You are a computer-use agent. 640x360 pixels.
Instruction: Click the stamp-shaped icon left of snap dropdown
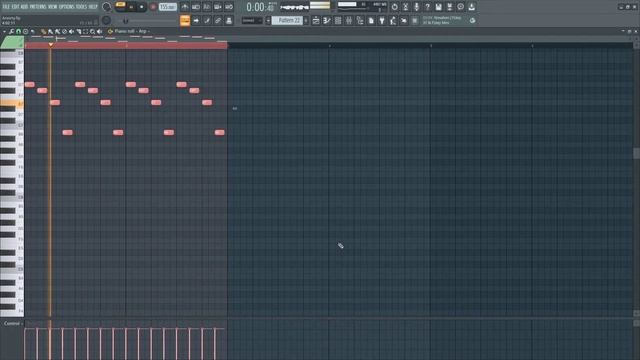tap(229, 20)
